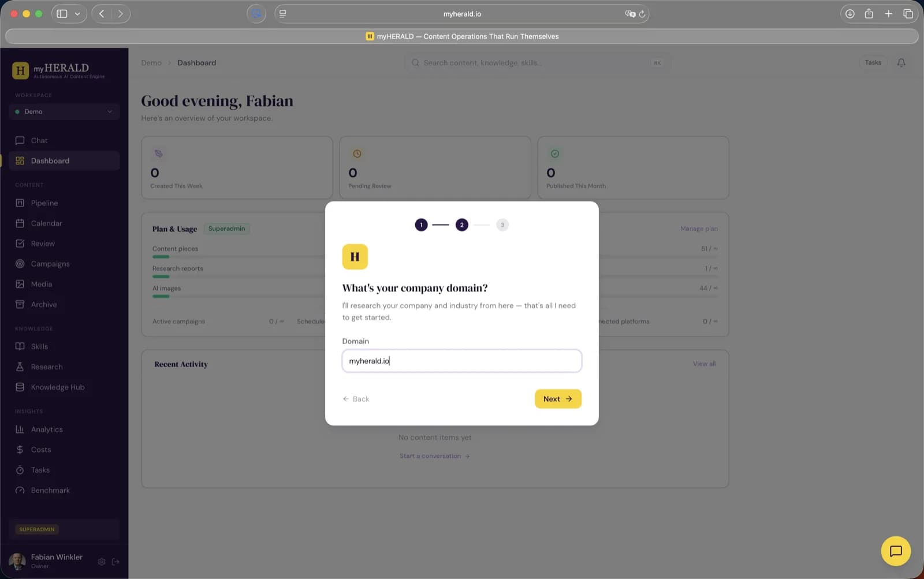The image size is (924, 579).
Task: Click the Media sidebar icon
Action: point(20,284)
